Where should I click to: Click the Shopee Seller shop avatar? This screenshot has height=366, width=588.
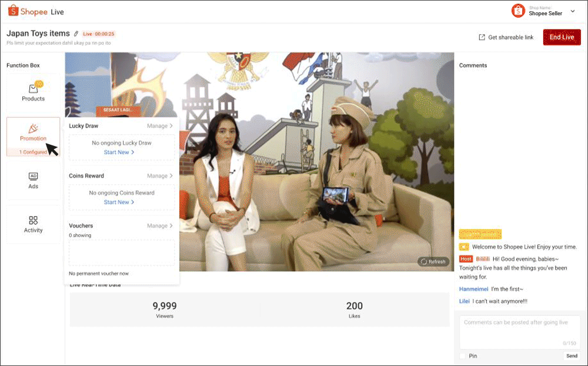pyautogui.click(x=518, y=11)
